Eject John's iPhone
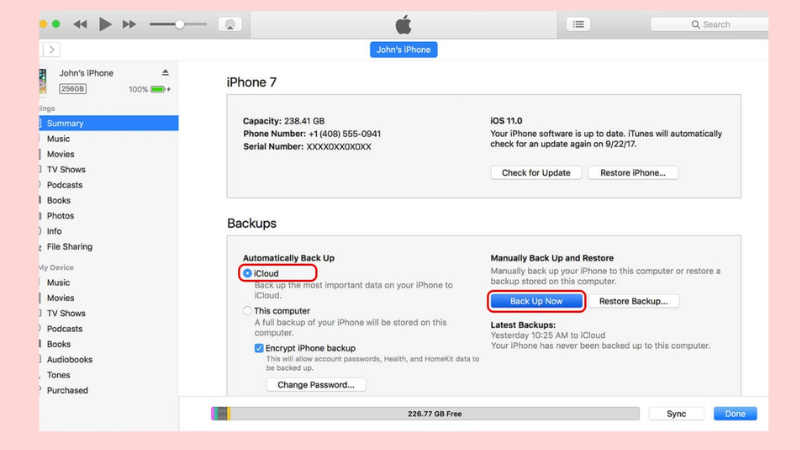The height and width of the screenshot is (450, 800). tap(165, 72)
